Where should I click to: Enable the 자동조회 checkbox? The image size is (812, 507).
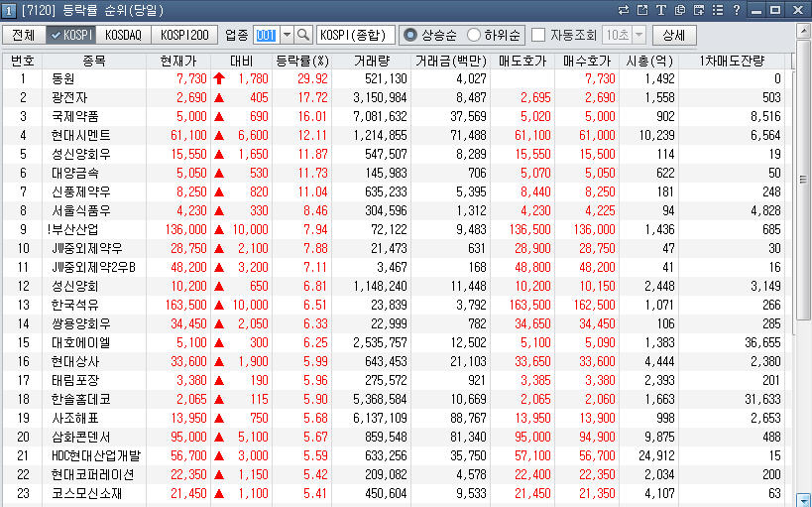538,35
